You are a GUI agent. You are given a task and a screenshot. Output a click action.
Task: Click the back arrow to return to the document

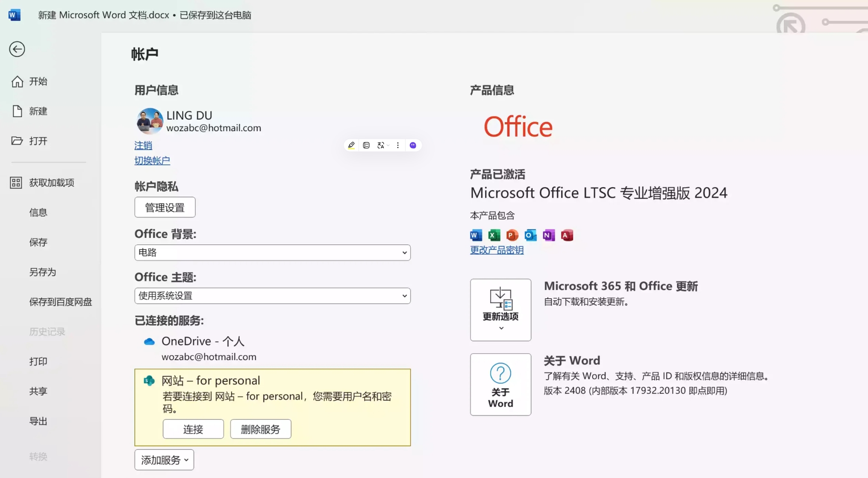tap(17, 49)
